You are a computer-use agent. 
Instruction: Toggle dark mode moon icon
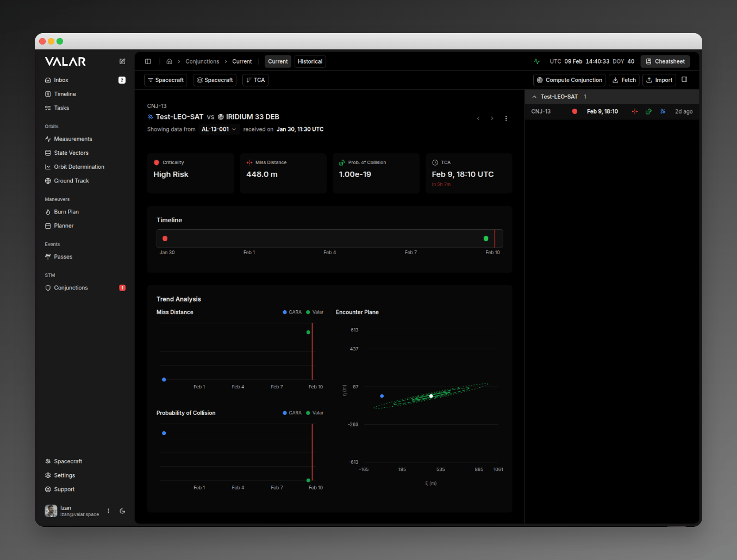pos(122,511)
